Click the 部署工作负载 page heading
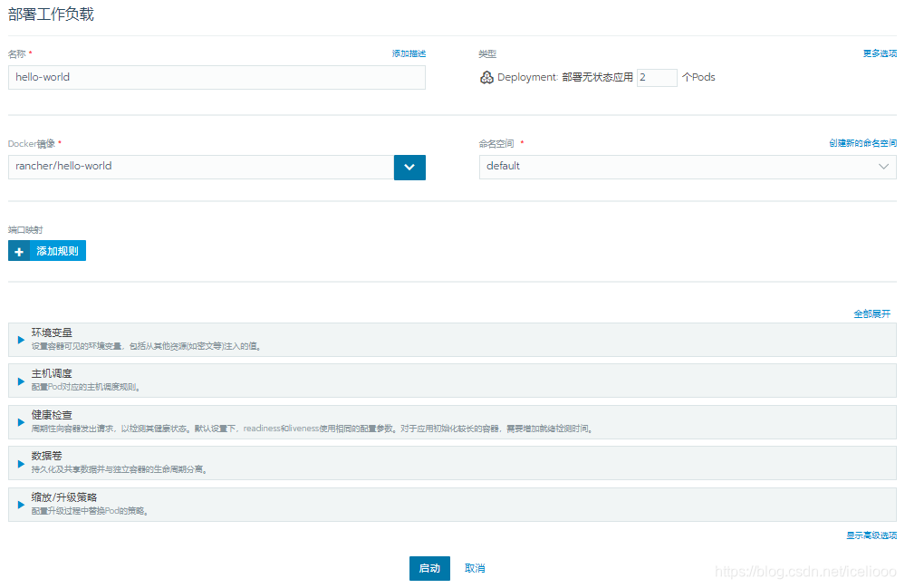Viewport: 905px width, 588px height. coord(51,14)
